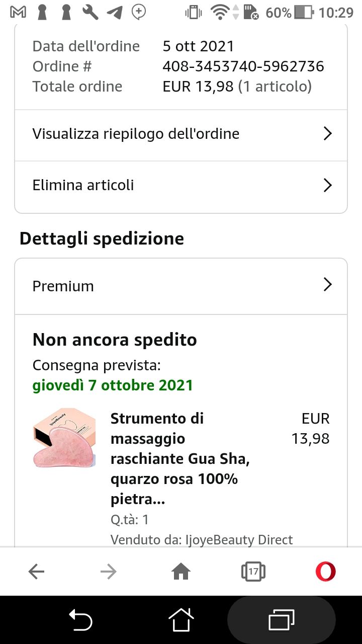Tap the Gmail notification icon in status bar

[19, 12]
